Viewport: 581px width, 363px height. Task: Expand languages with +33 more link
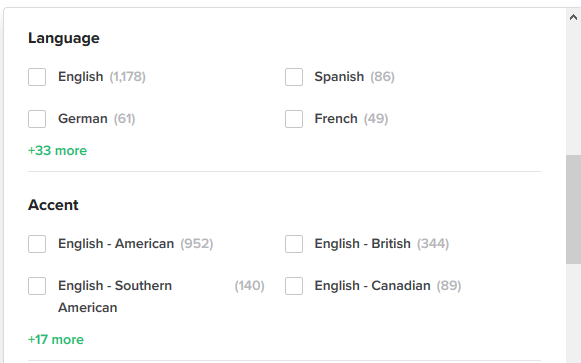(x=57, y=151)
